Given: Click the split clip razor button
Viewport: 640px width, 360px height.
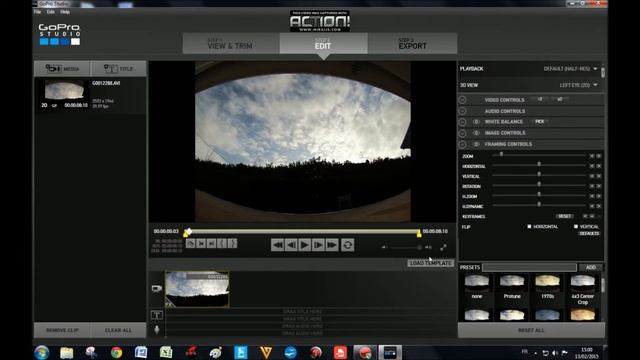Looking at the screenshot, I should (x=190, y=244).
